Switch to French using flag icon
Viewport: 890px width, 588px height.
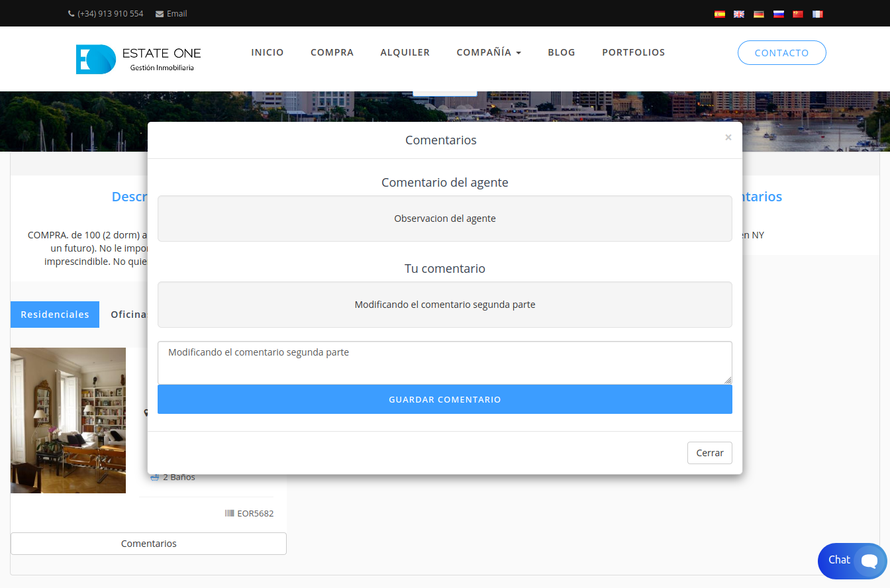click(818, 14)
